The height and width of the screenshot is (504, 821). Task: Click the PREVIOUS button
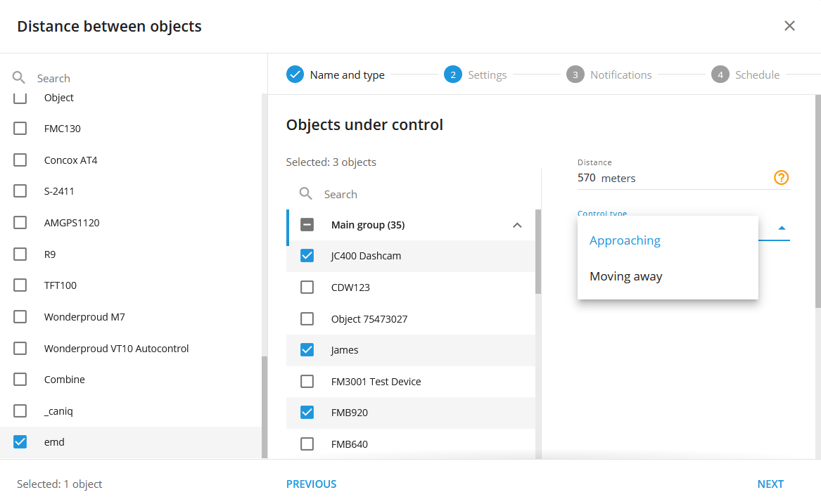[x=312, y=484]
